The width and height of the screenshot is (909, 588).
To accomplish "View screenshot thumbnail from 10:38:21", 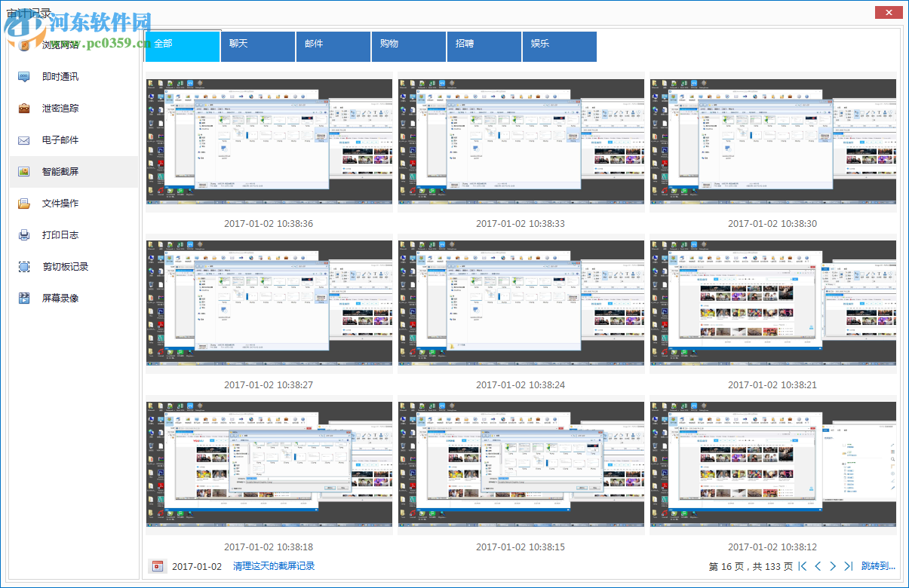I will (x=773, y=302).
